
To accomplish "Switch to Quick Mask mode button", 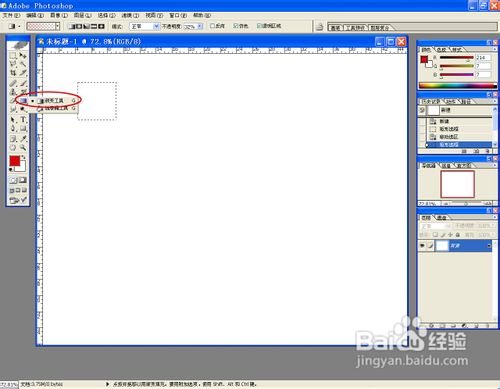I will (23, 180).
